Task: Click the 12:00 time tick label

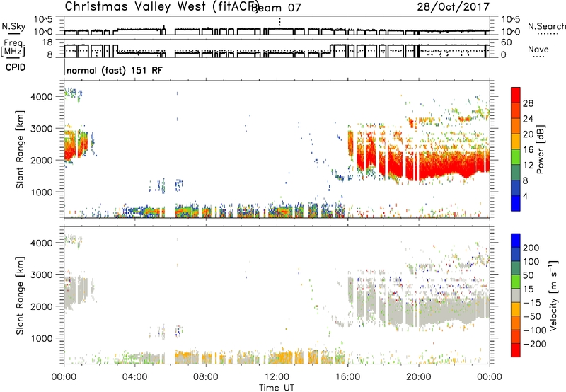Action: (277, 377)
